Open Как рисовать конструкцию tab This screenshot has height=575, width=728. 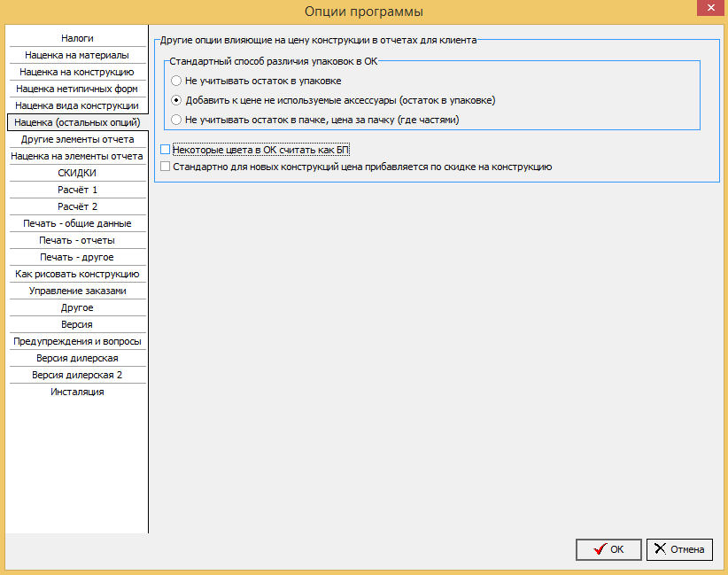coord(77,274)
